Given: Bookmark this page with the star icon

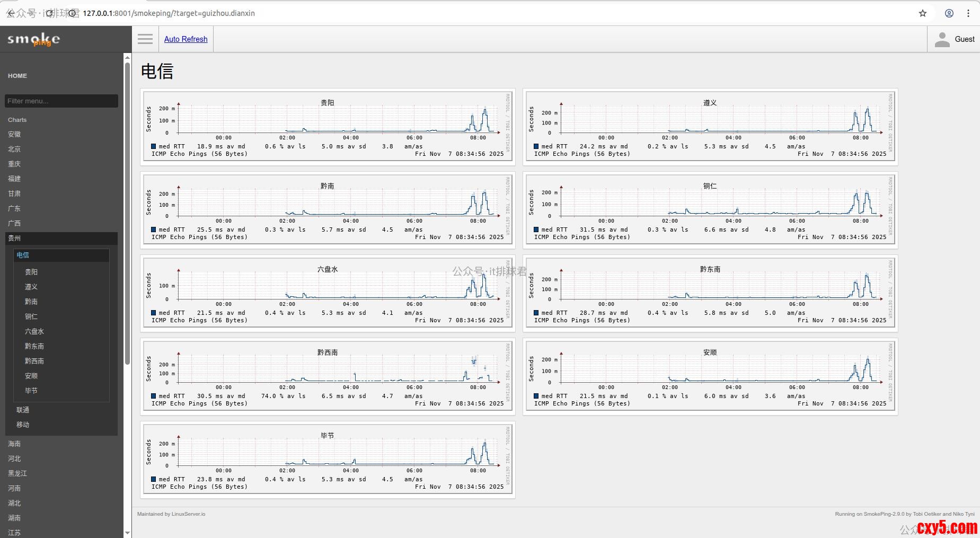Looking at the screenshot, I should [x=923, y=13].
